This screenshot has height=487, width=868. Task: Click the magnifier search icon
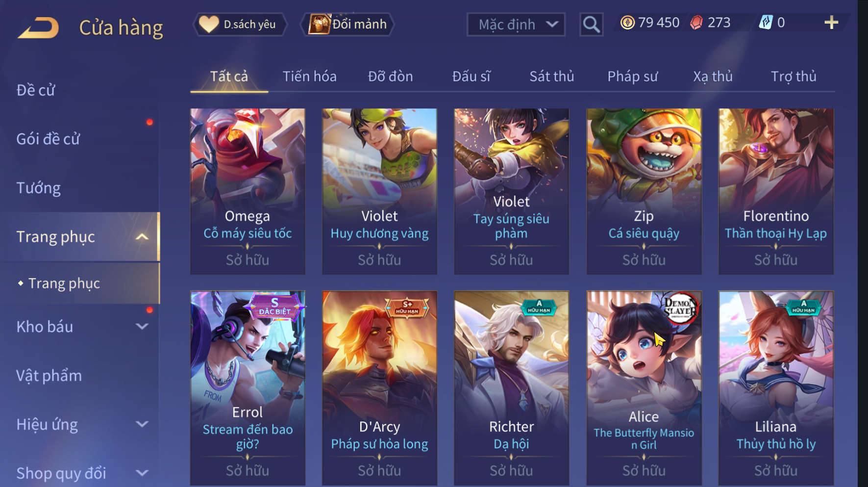click(x=591, y=24)
